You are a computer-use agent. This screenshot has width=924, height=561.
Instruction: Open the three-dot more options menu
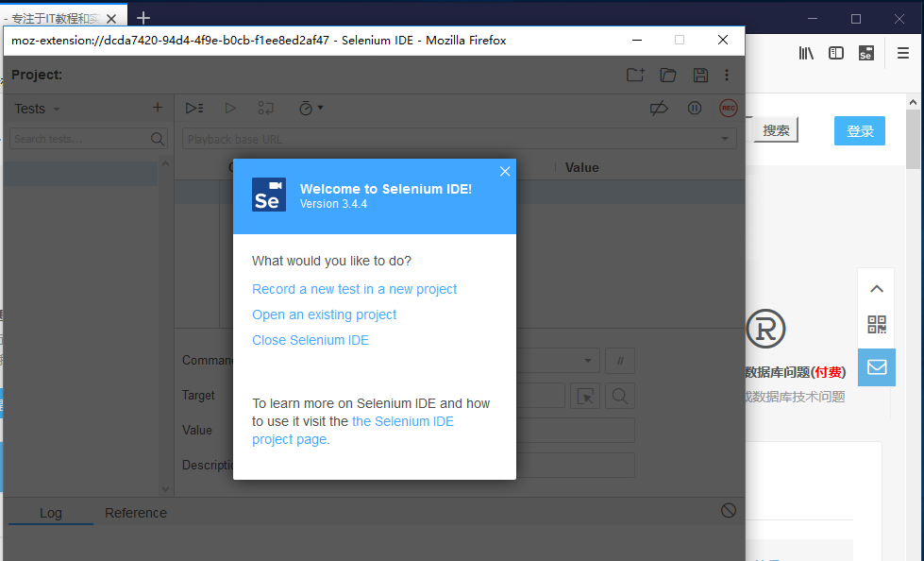727,75
